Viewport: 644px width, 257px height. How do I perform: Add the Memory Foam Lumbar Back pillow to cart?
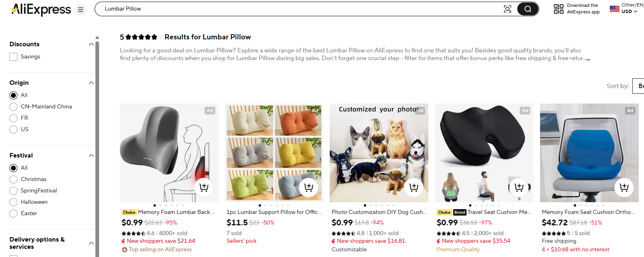tap(204, 187)
